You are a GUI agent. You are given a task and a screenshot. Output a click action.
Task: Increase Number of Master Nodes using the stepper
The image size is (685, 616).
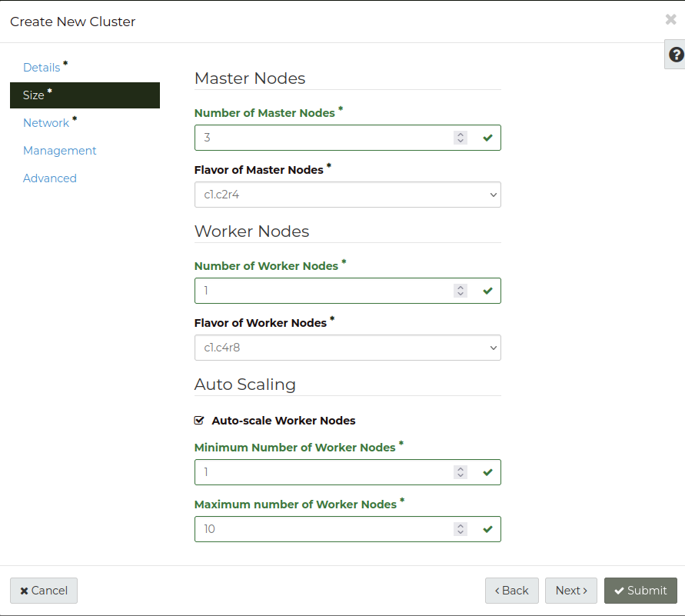[460, 134]
